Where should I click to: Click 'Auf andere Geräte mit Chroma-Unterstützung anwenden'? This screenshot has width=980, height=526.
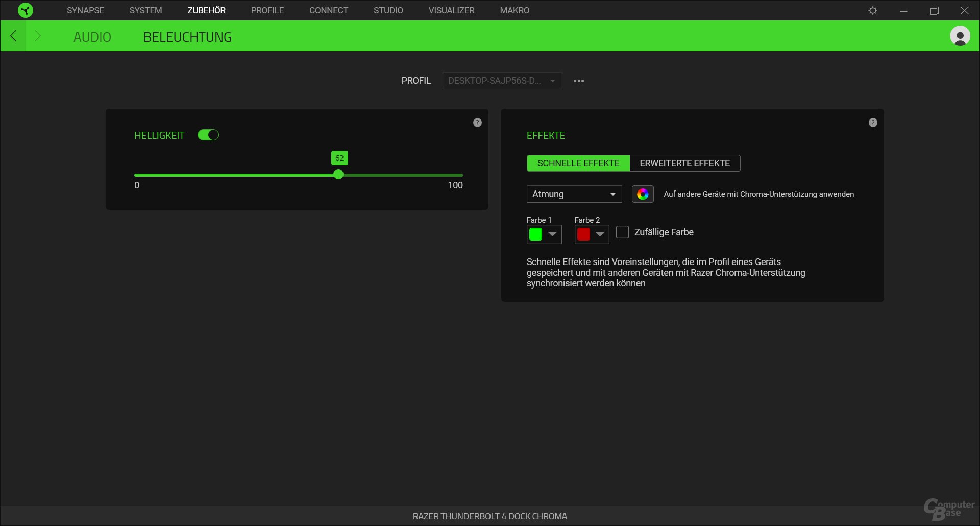click(x=759, y=194)
